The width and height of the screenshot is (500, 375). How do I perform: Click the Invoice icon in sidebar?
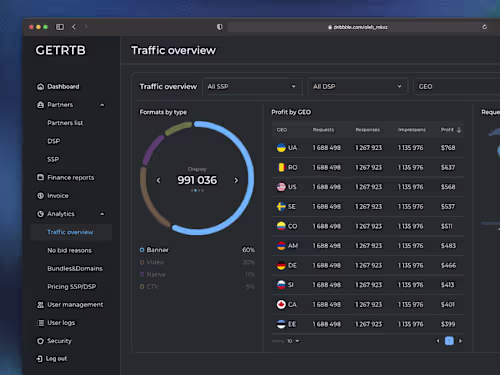[x=40, y=196]
